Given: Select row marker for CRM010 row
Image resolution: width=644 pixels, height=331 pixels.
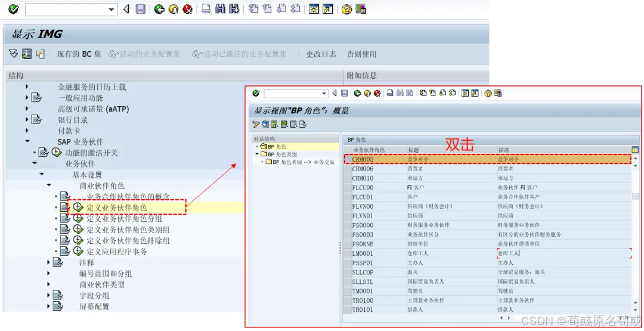Looking at the screenshot, I should [348, 178].
